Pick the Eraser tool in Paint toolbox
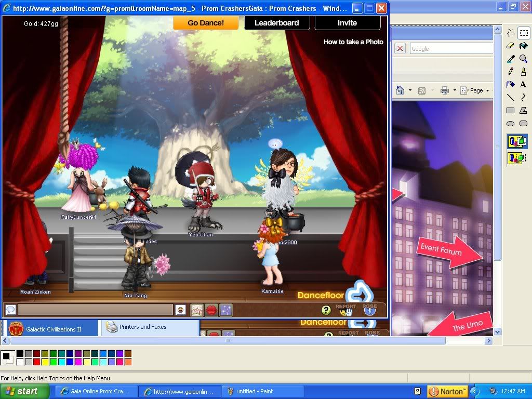 [x=510, y=46]
